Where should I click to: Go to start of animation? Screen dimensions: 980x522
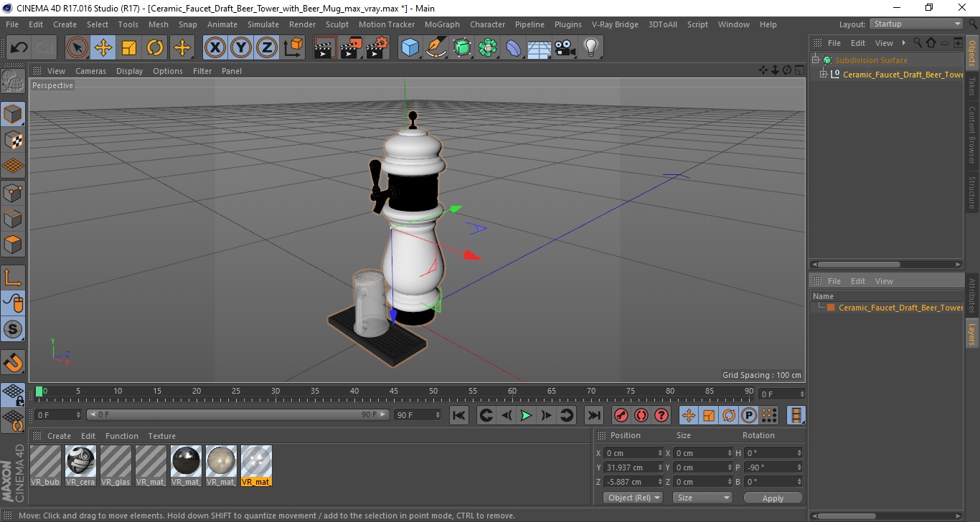(x=459, y=415)
